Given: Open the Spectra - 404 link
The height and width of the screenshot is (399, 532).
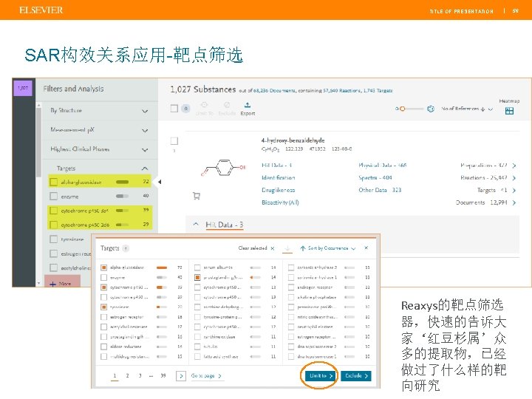Looking at the screenshot, I should point(375,178).
